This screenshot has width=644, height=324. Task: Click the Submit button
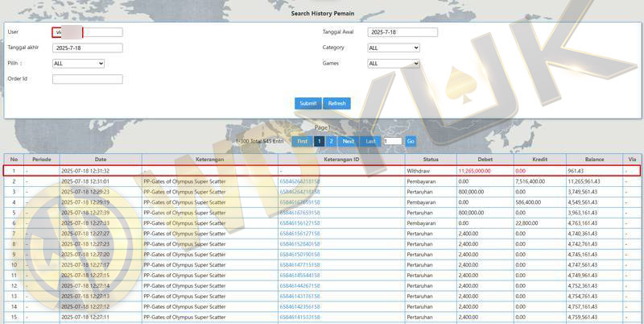pos(308,103)
